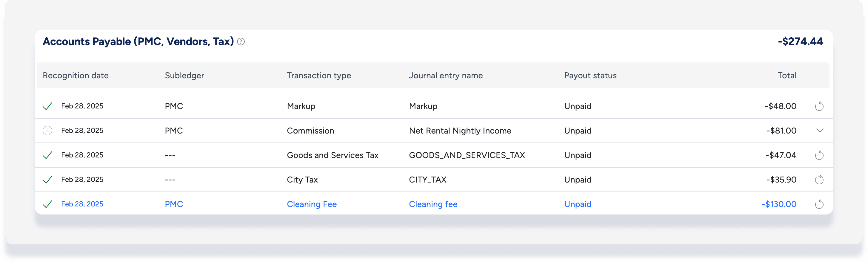Click the green checkmark on City Tax row

click(47, 180)
